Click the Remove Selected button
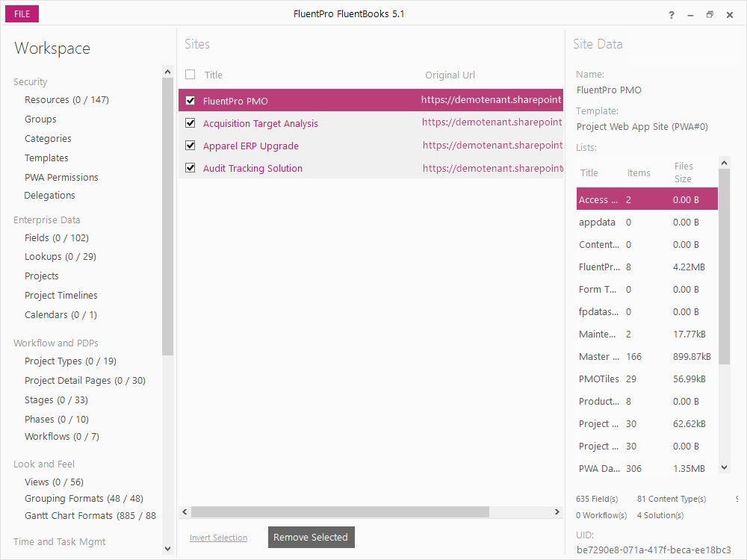The width and height of the screenshot is (747, 560). pos(311,537)
